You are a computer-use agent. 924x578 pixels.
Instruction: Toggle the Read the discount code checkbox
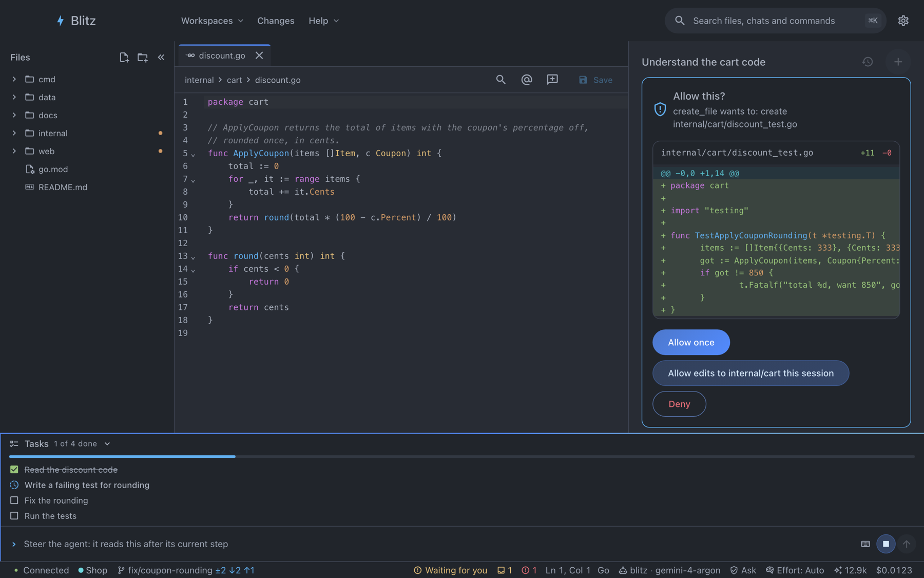point(14,470)
